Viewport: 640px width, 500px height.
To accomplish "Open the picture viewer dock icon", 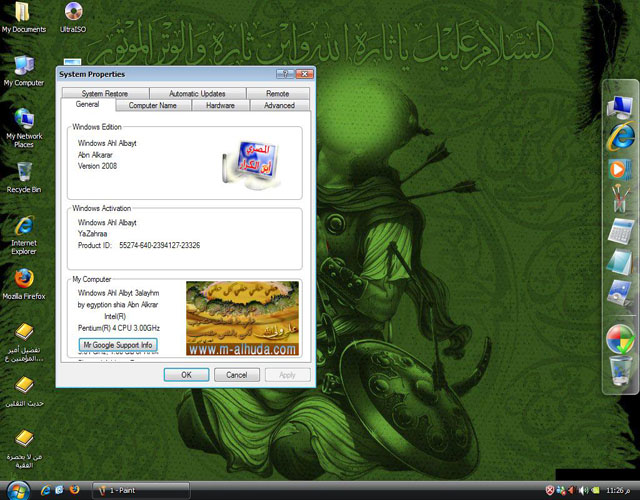I will pyautogui.click(x=620, y=292).
